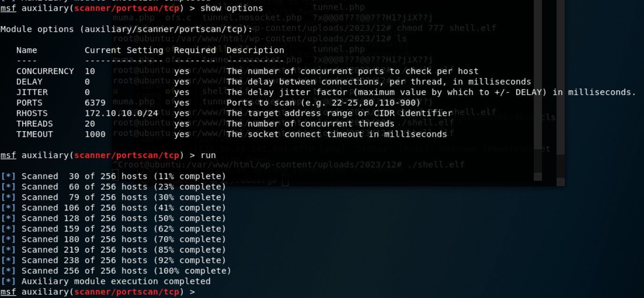Click the 'Current Setting' column header

coord(124,50)
